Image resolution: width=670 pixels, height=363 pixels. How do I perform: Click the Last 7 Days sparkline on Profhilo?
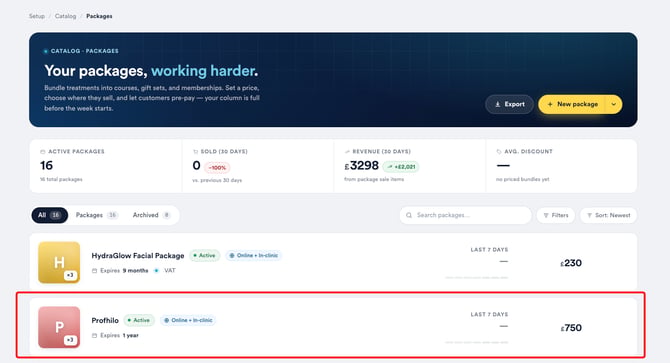coord(476,343)
